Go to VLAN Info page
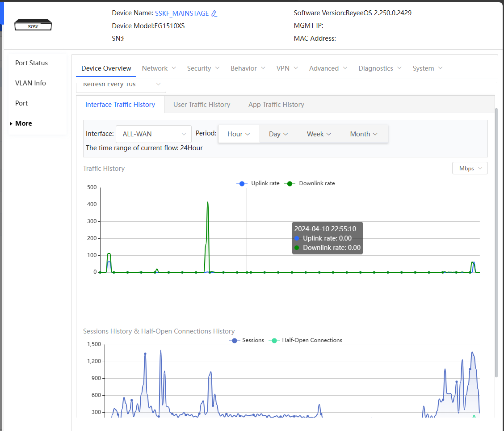Image resolution: width=504 pixels, height=431 pixels. 30,83
